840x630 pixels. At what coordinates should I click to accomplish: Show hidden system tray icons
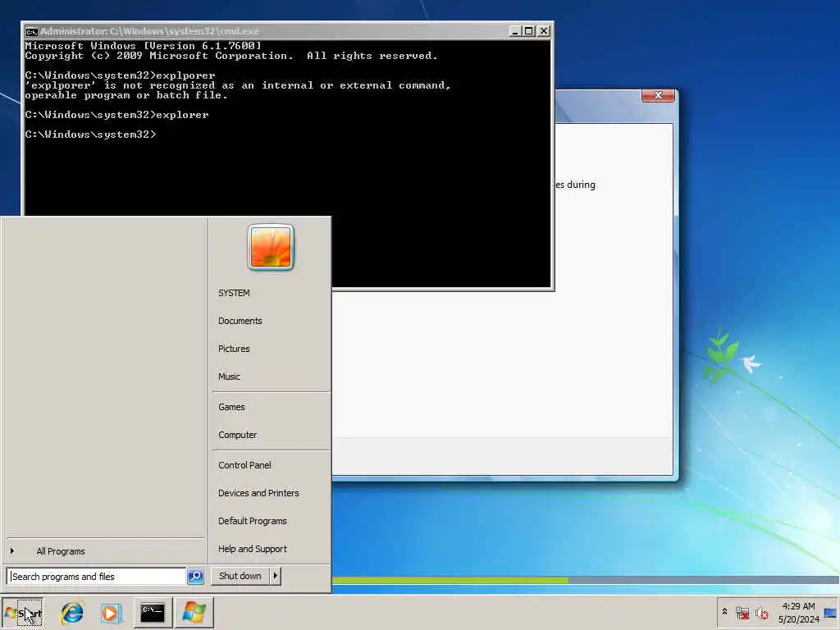(x=725, y=612)
